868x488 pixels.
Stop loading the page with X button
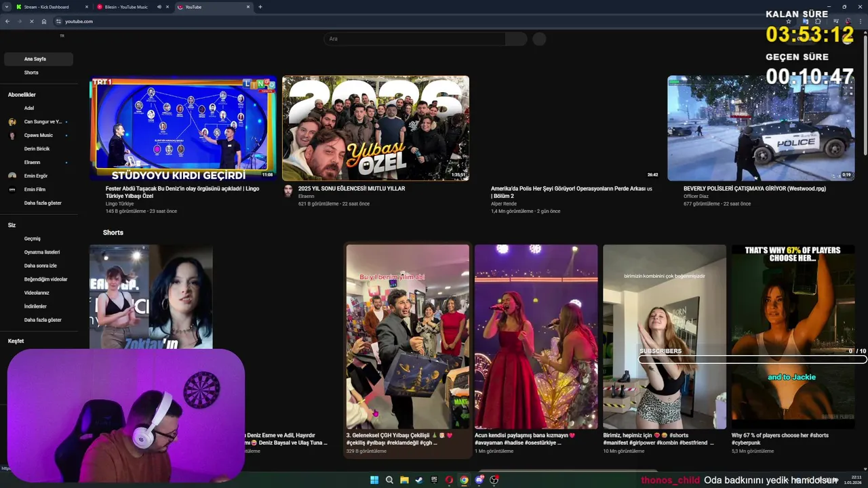click(x=31, y=22)
